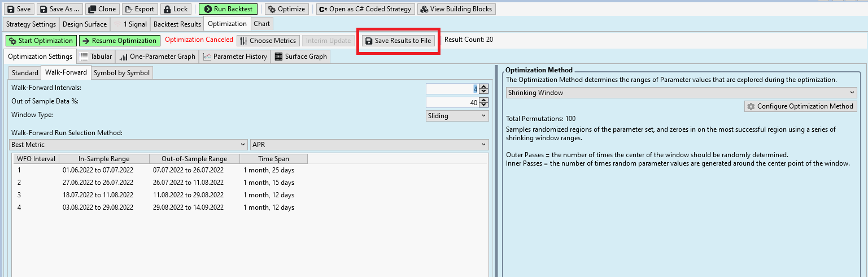This screenshot has width=868, height=277.
Task: Expand the Window Type dropdown
Action: click(x=457, y=115)
